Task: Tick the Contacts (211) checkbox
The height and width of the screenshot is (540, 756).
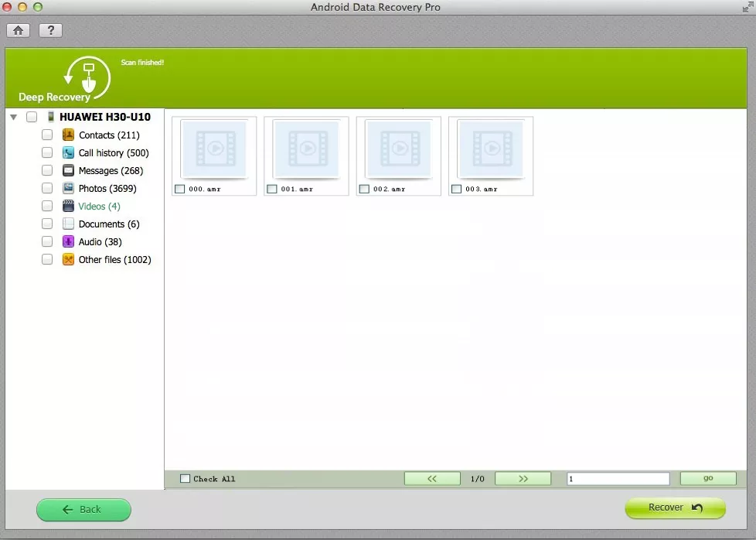Action: point(47,135)
